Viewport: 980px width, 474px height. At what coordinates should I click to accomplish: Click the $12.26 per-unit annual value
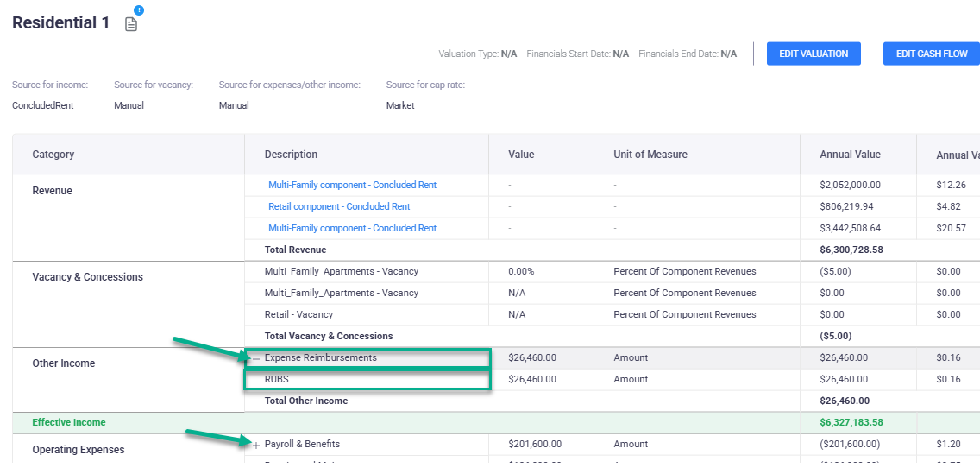951,185
